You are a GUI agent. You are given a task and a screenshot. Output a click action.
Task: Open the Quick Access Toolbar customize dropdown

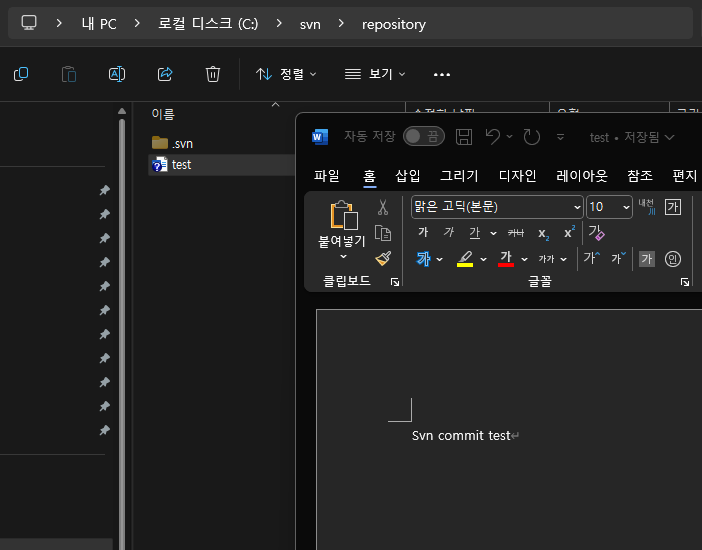coord(560,137)
